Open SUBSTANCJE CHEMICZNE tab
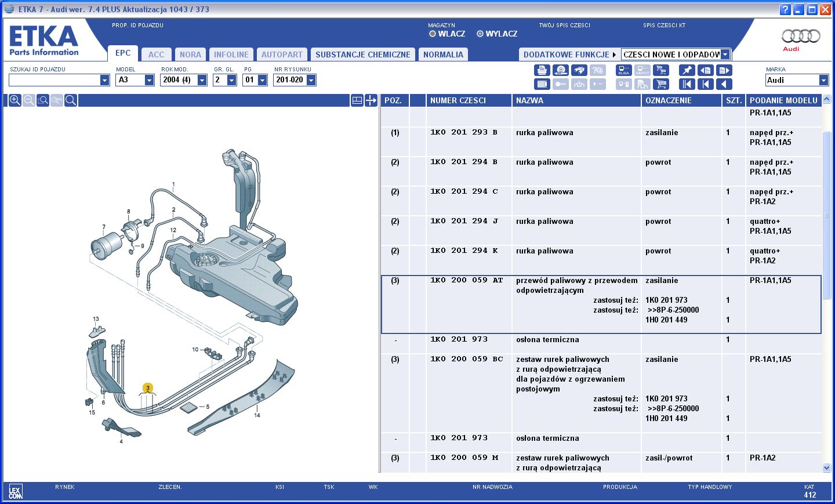The width and height of the screenshot is (835, 504). click(363, 55)
